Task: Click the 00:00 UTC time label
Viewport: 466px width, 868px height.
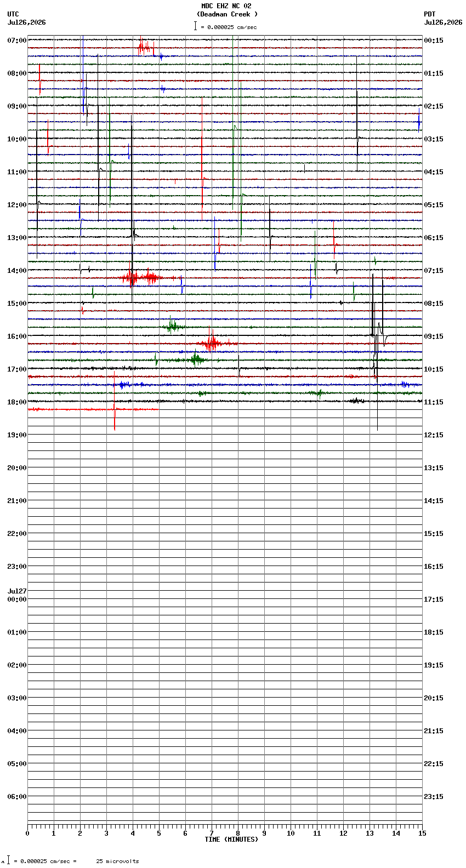Action: (17, 599)
